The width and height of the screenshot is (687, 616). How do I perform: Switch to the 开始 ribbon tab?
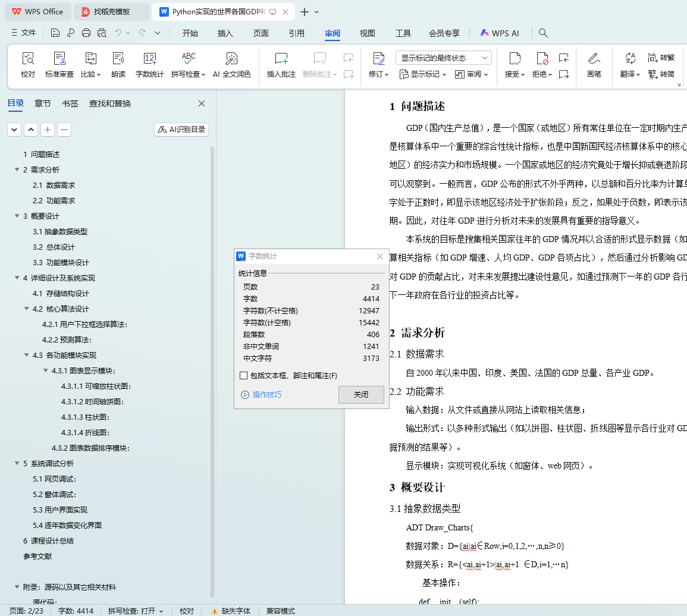coord(190,33)
